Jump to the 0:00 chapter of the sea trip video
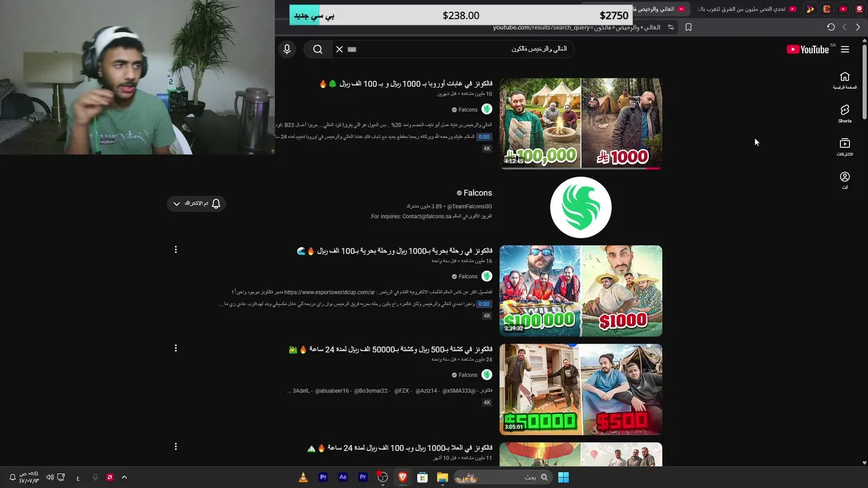The width and height of the screenshot is (868, 488). (x=484, y=304)
